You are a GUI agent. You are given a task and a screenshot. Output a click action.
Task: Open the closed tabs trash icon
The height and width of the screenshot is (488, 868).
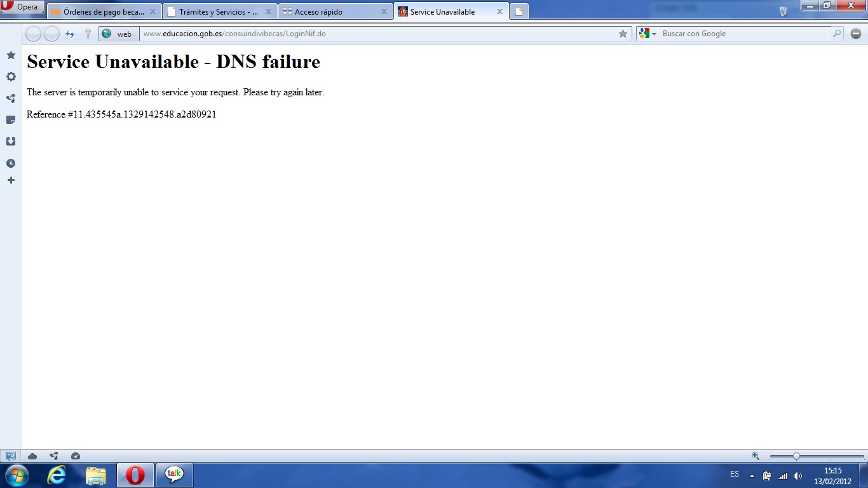(783, 11)
